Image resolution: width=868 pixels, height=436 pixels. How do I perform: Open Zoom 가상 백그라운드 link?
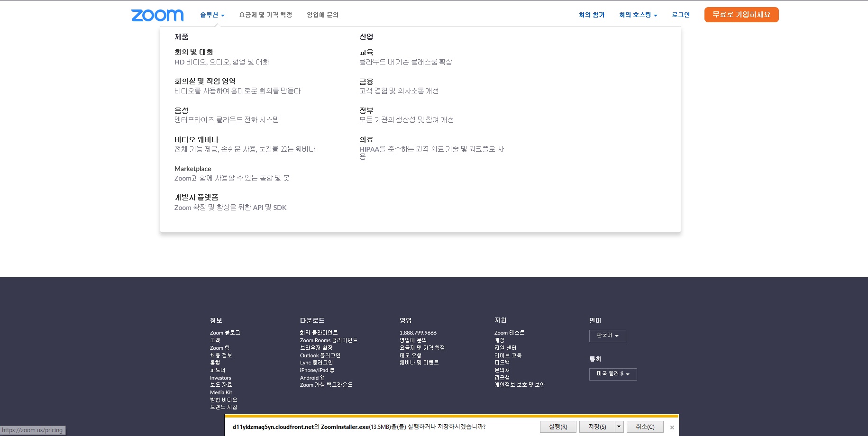(x=326, y=385)
